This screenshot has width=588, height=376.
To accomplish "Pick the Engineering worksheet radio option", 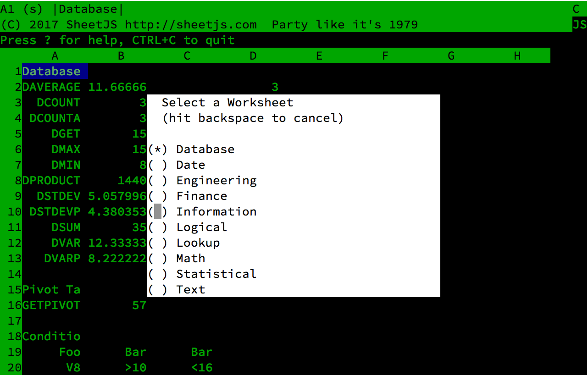I will pyautogui.click(x=158, y=181).
